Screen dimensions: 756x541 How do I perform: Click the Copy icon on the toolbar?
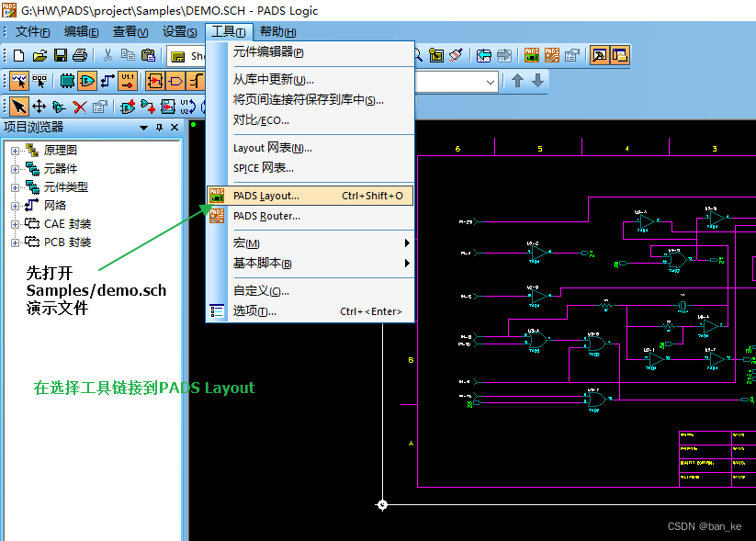[x=129, y=54]
